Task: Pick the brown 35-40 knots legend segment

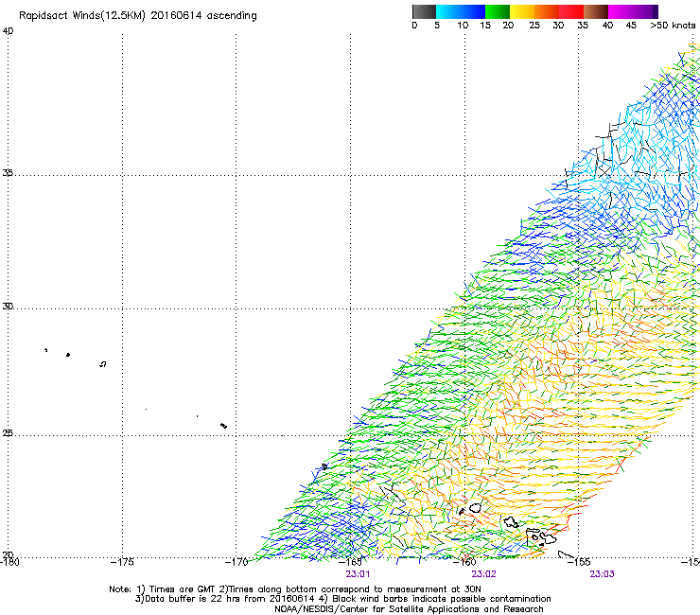Action: pyautogui.click(x=596, y=11)
